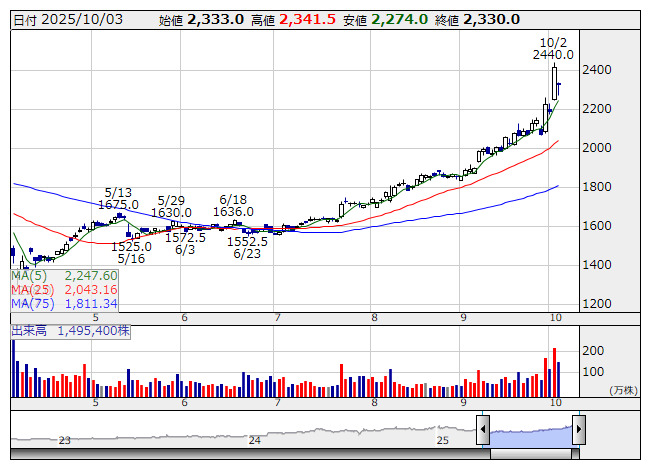This screenshot has width=653, height=470.
Task: Click the 日付 2025/10/03 date header
Action: 68,20
